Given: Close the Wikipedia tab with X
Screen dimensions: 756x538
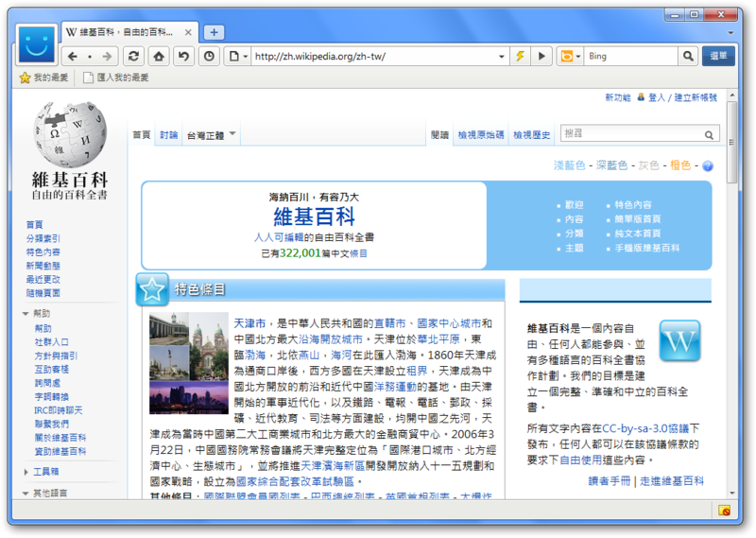Looking at the screenshot, I should point(188,32).
